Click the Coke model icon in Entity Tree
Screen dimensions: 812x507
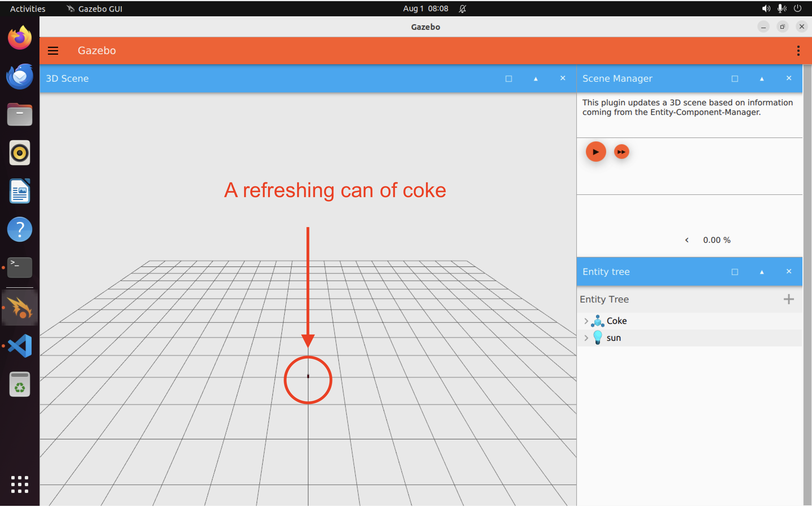pos(598,321)
